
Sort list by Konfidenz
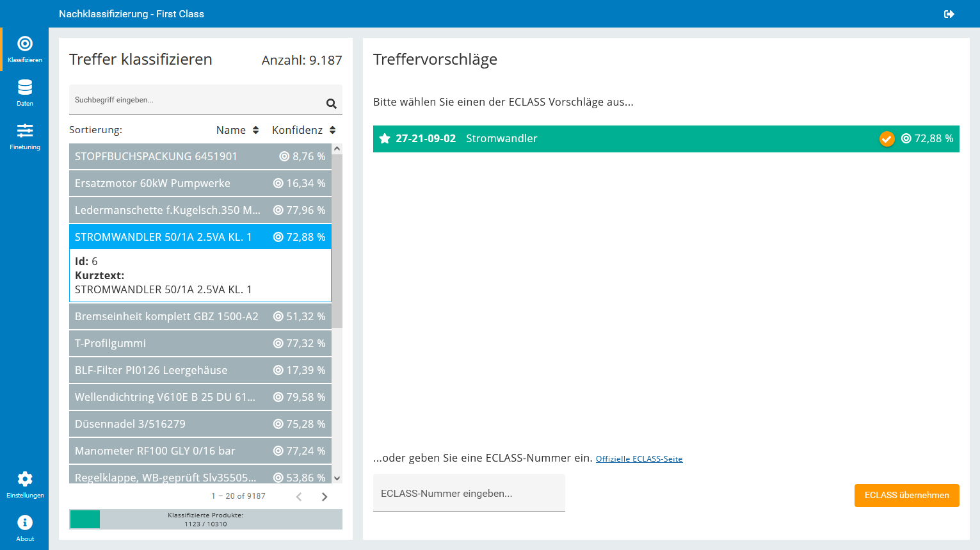(303, 130)
